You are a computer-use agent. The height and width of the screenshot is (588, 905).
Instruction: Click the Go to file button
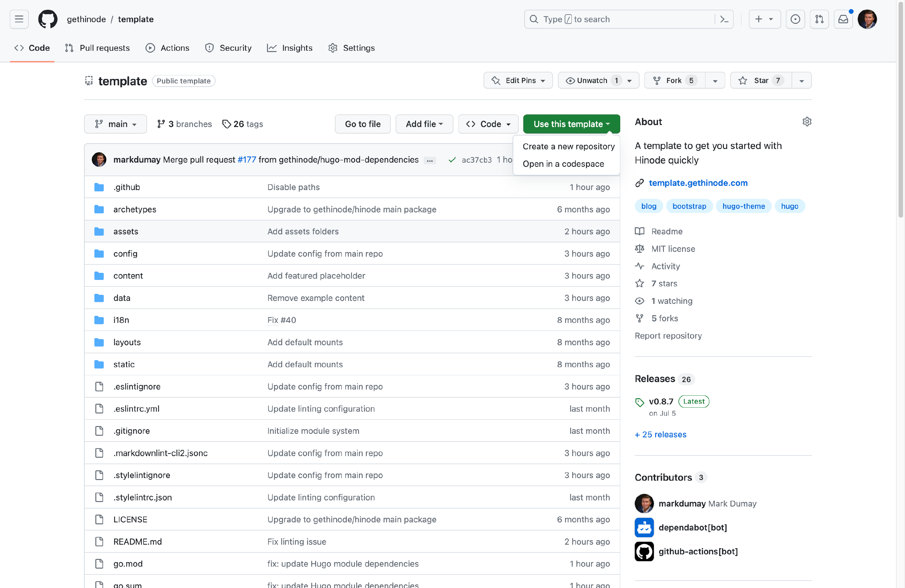pos(362,124)
